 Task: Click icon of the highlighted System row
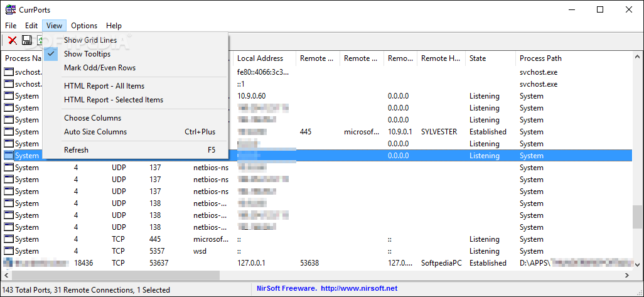tap(9, 156)
